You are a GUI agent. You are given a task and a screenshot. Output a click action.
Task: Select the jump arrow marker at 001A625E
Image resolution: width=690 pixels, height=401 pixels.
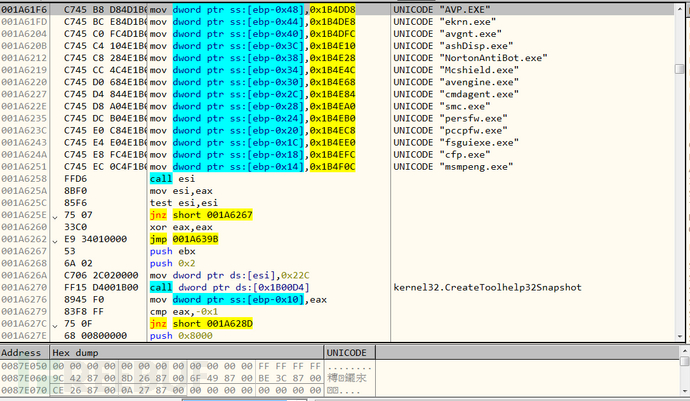click(55, 217)
